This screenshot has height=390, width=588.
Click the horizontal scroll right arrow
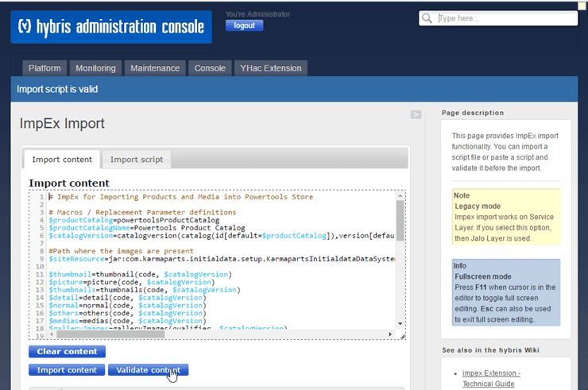tap(390, 334)
